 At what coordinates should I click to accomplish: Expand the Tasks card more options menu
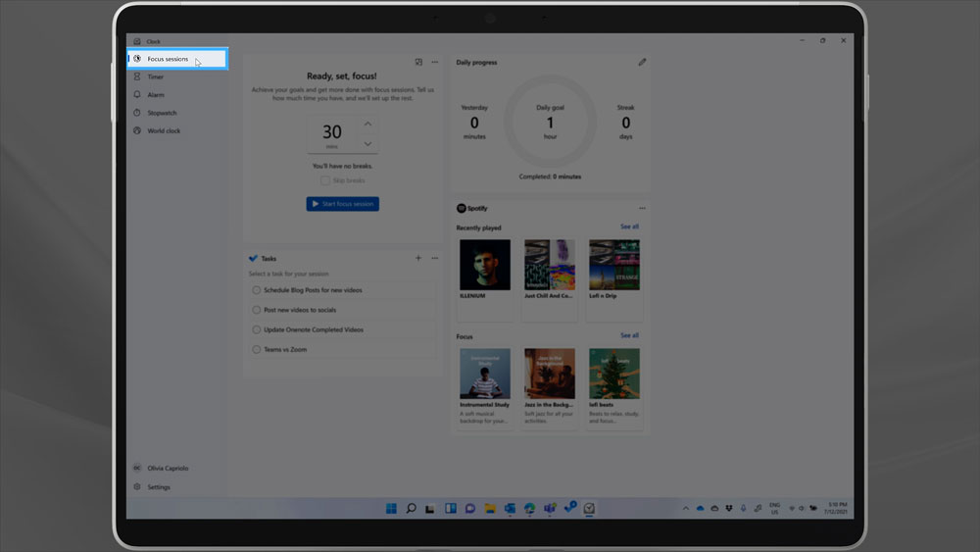[x=434, y=258]
